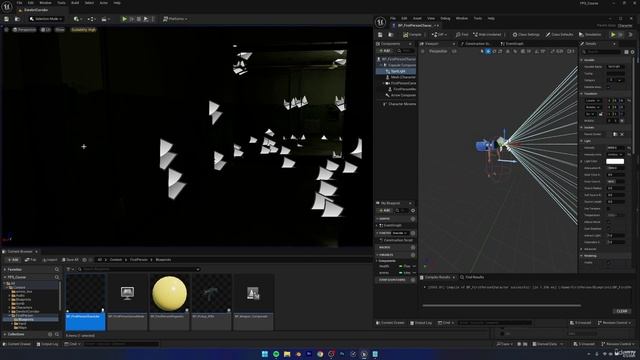The width and height of the screenshot is (640, 360).
Task: Click the save icon in the main editor toolbar
Action: pos(7,19)
